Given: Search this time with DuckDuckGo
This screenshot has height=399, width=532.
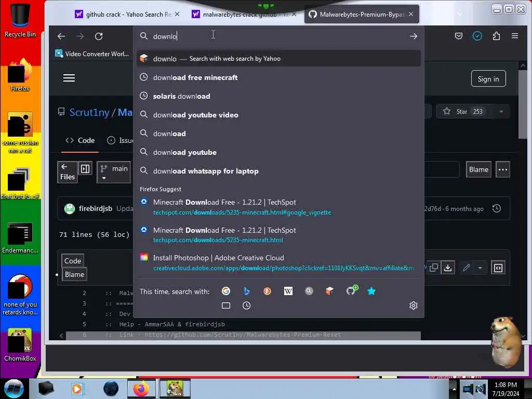Looking at the screenshot, I should coord(268,291).
